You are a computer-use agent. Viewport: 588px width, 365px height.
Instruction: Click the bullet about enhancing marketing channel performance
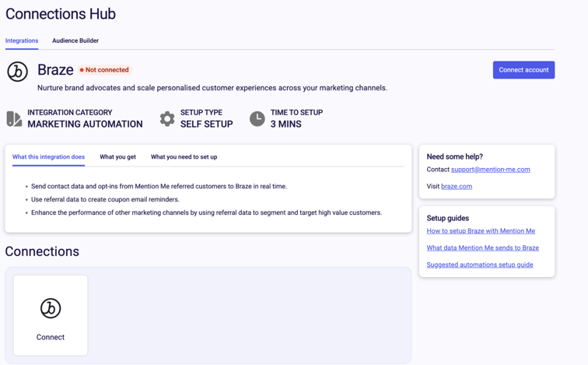click(207, 212)
